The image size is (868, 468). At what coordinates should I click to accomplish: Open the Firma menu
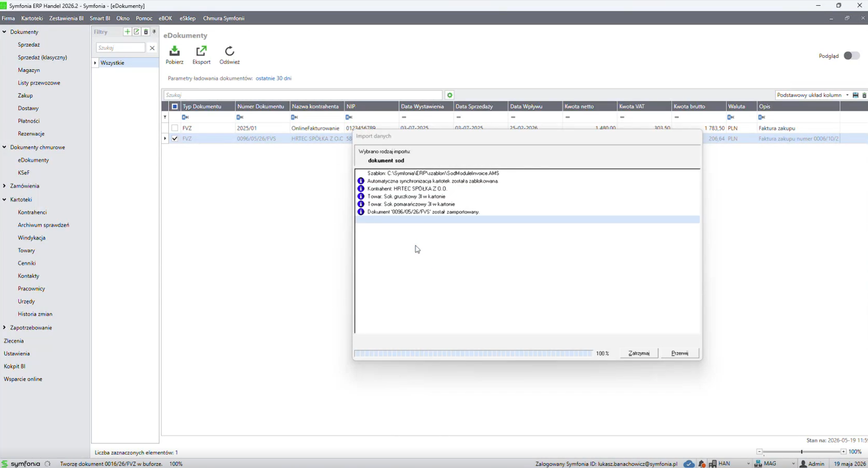(8, 18)
